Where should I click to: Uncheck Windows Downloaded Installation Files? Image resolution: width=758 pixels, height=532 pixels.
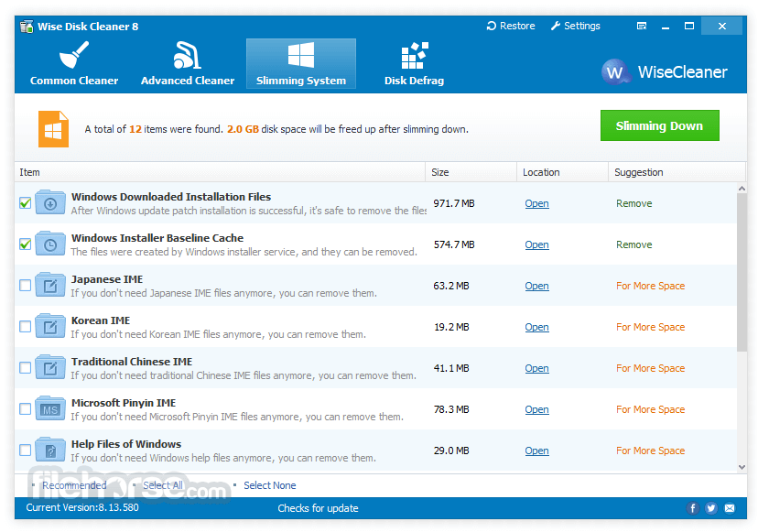[25, 203]
